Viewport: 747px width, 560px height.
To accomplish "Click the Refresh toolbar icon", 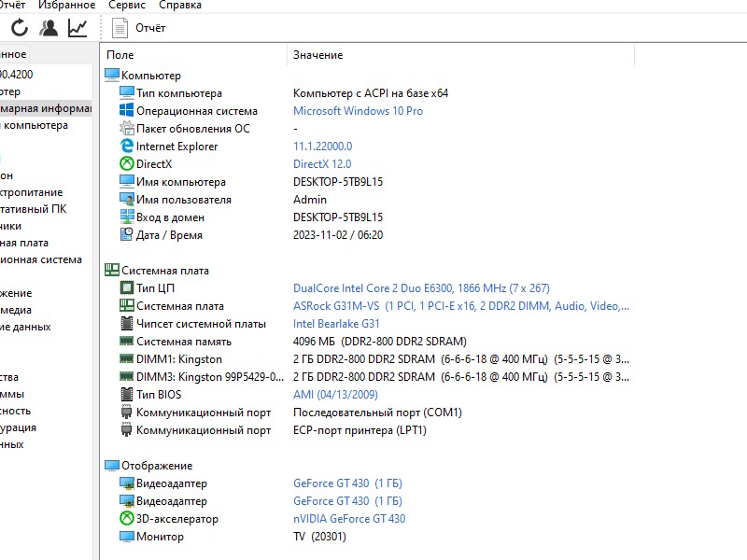I will [x=20, y=28].
